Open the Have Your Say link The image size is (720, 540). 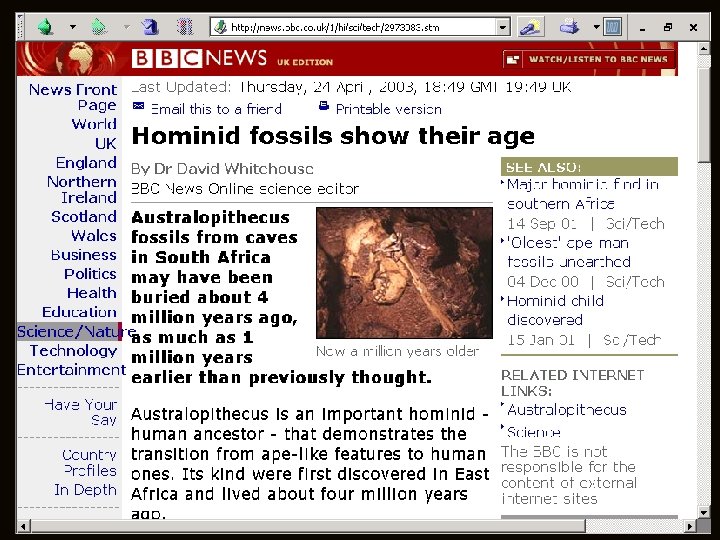81,412
